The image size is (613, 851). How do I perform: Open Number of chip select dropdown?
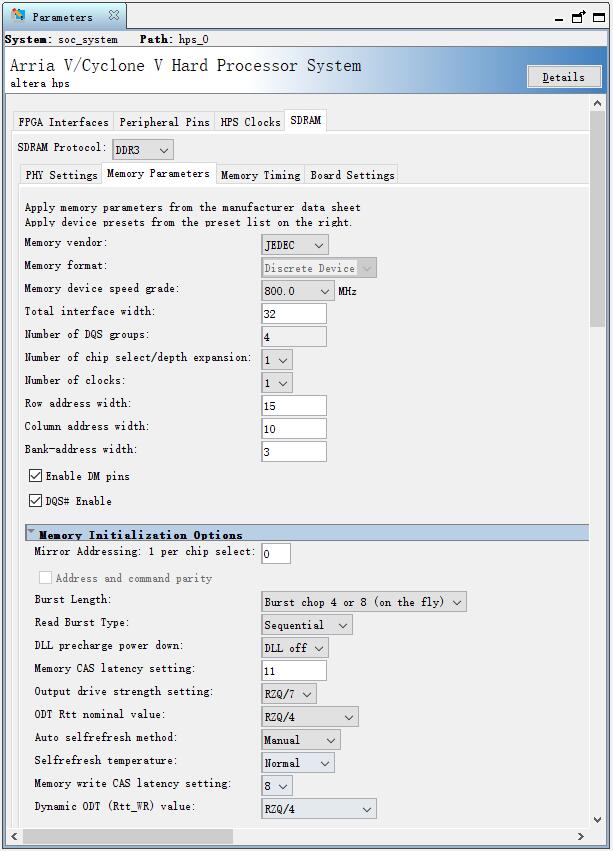pyautogui.click(x=277, y=360)
